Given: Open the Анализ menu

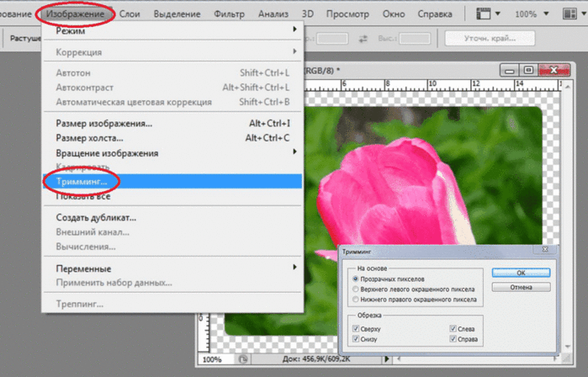Looking at the screenshot, I should tap(273, 13).
